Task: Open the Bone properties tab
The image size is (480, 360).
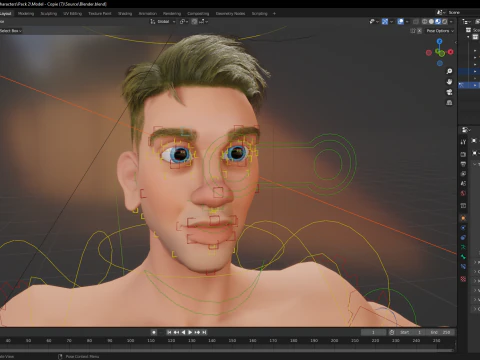Action: pos(463,257)
